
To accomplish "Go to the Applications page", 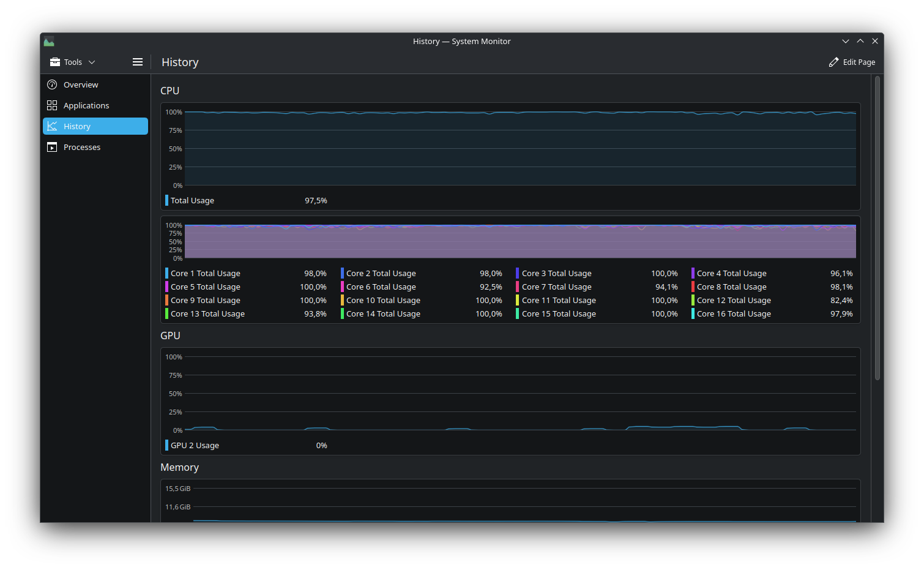I will point(86,105).
